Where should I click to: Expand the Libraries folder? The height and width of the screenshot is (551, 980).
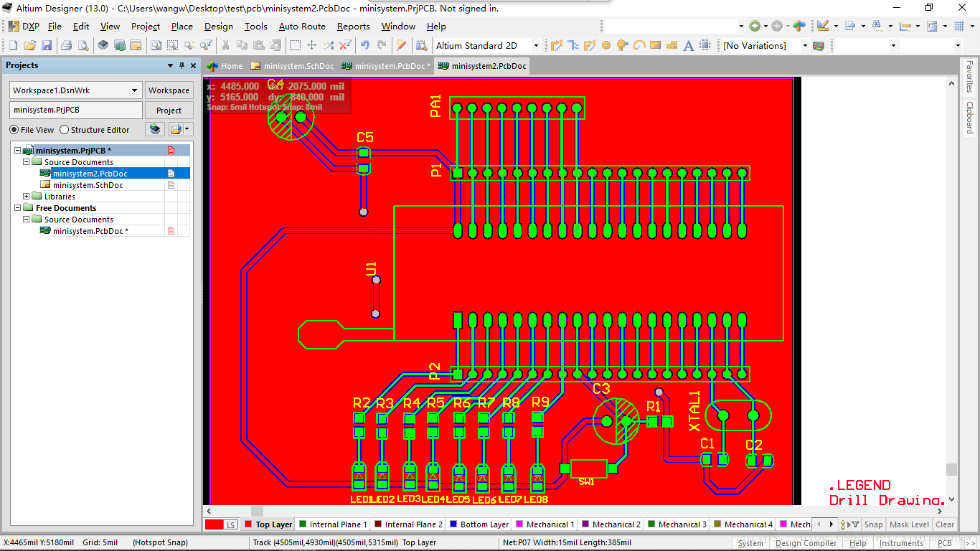point(27,197)
